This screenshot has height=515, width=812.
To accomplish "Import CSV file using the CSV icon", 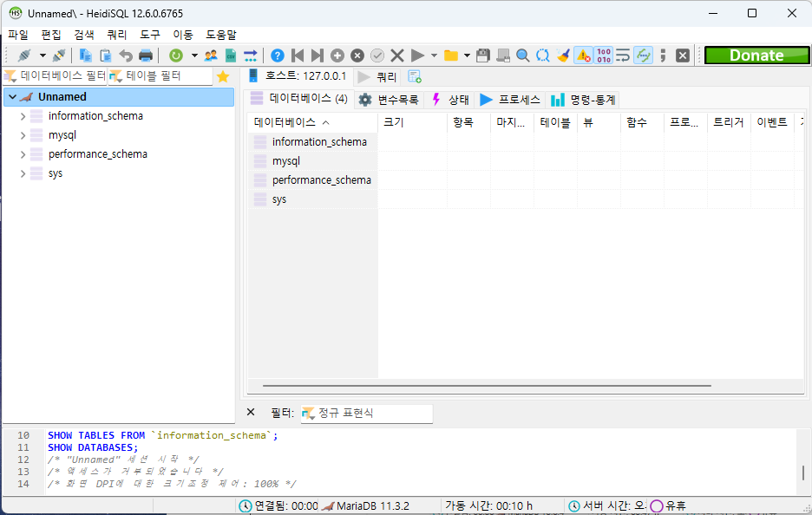I will (x=231, y=55).
